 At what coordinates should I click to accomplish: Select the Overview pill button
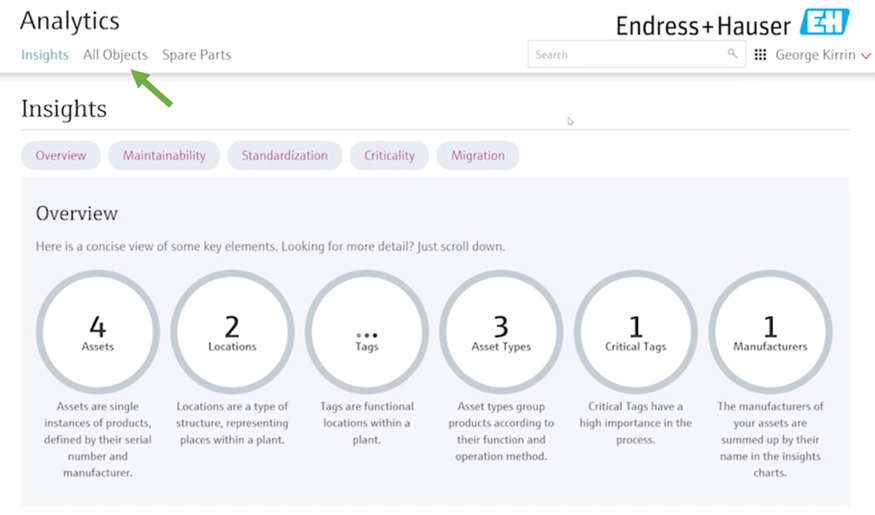point(61,156)
